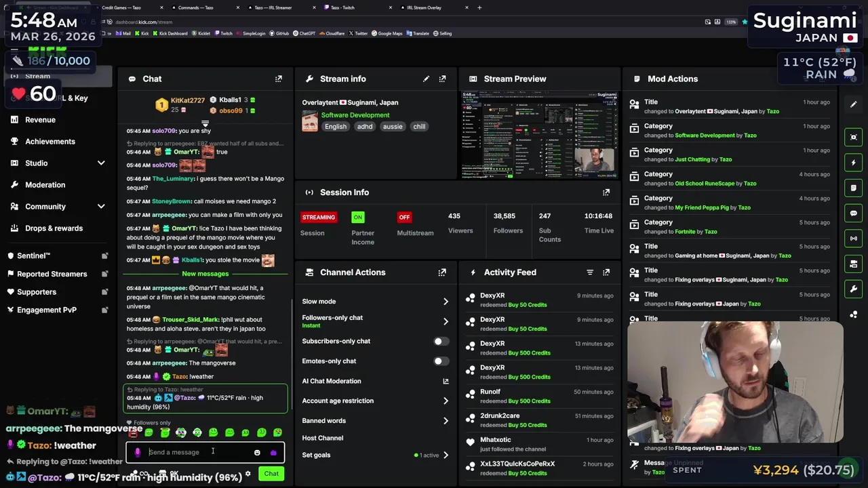Image resolution: width=868 pixels, height=488 pixels.
Task: Click the purple gift icon in chat input
Action: tap(273, 453)
